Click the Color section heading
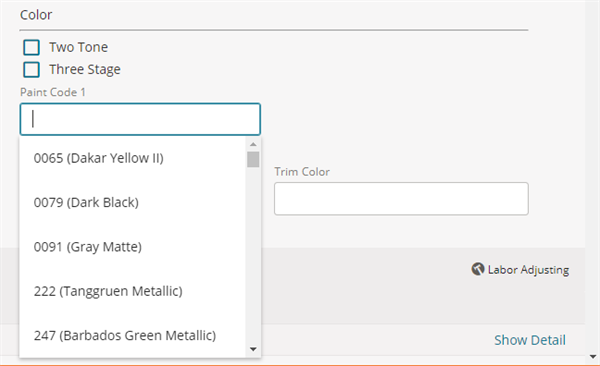600x366 pixels. tap(36, 15)
